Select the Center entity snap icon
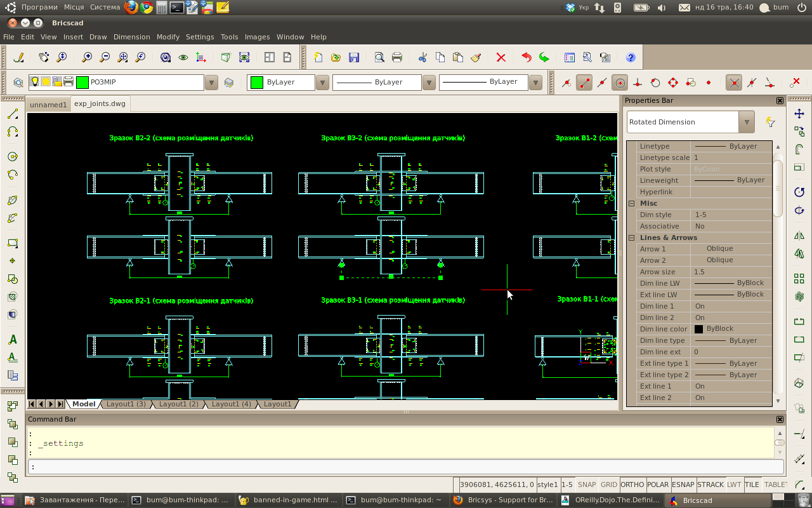Viewport: 812px width, 508px height. coord(620,82)
